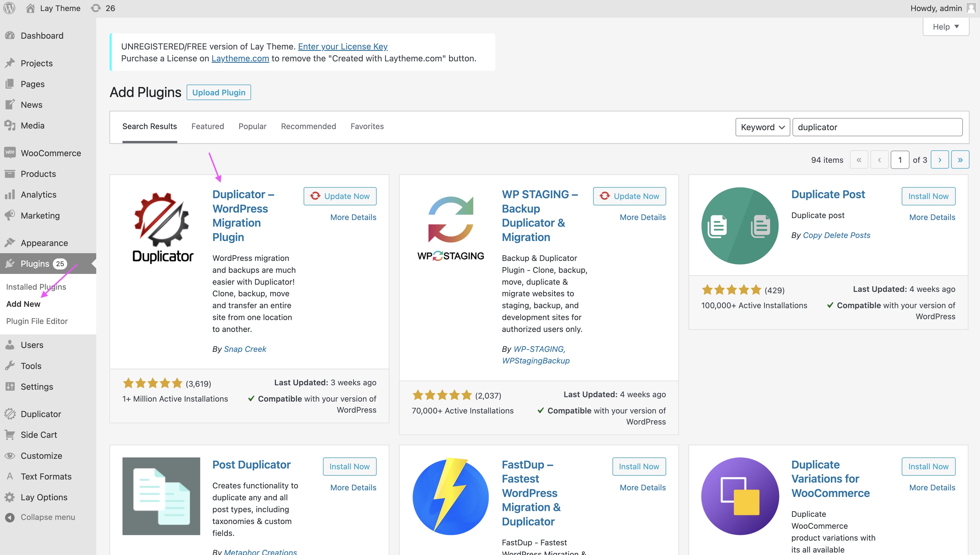The image size is (980, 555).
Task: Open Duplicator – WordPress Migration Plugin title
Action: click(243, 215)
